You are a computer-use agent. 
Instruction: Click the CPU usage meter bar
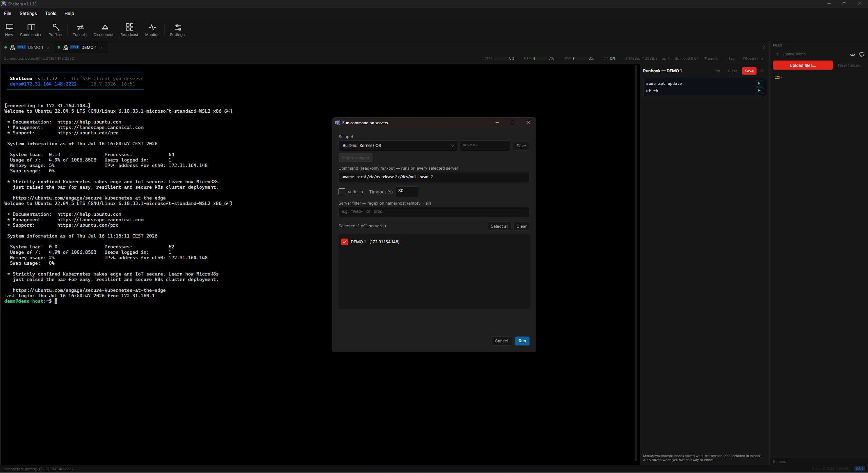(500, 59)
